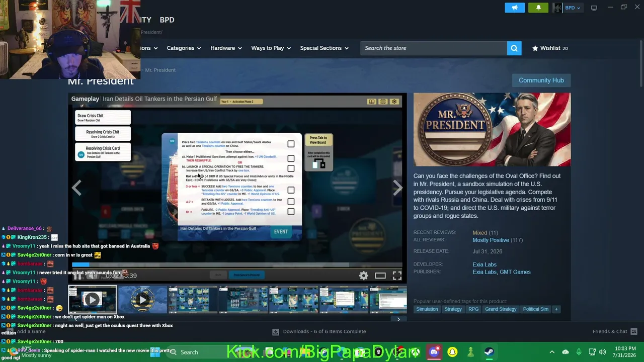This screenshot has width=644, height=362.
Task: Open the Mixed recent reviews link
Action: coord(479,233)
